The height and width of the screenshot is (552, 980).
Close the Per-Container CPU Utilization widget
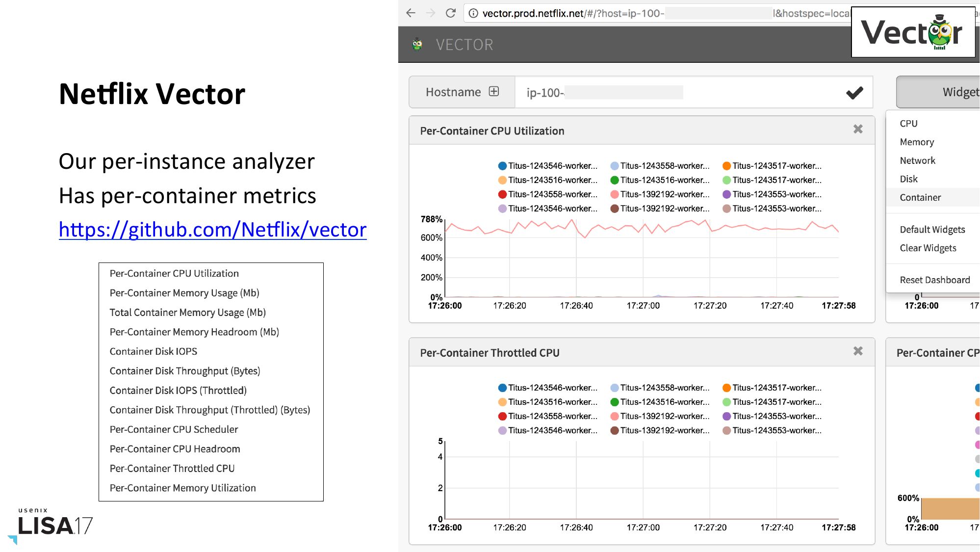coord(858,129)
